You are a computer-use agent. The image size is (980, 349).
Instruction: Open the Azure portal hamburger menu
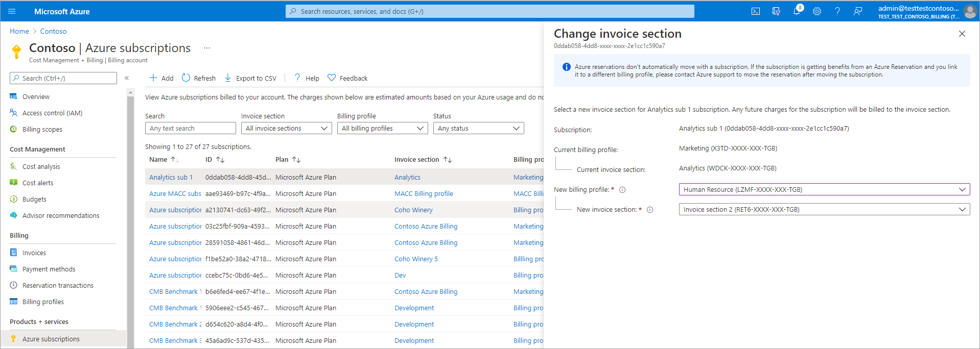12,11
